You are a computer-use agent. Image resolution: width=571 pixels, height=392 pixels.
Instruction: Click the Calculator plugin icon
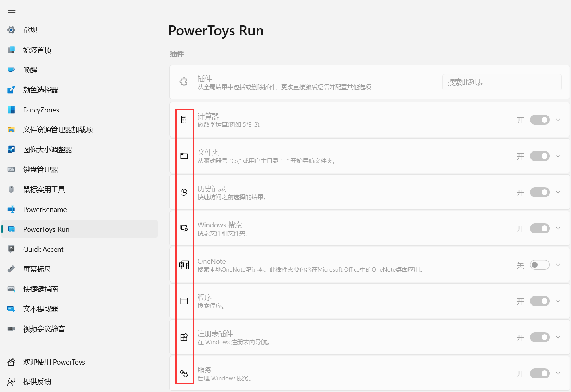coord(184,120)
